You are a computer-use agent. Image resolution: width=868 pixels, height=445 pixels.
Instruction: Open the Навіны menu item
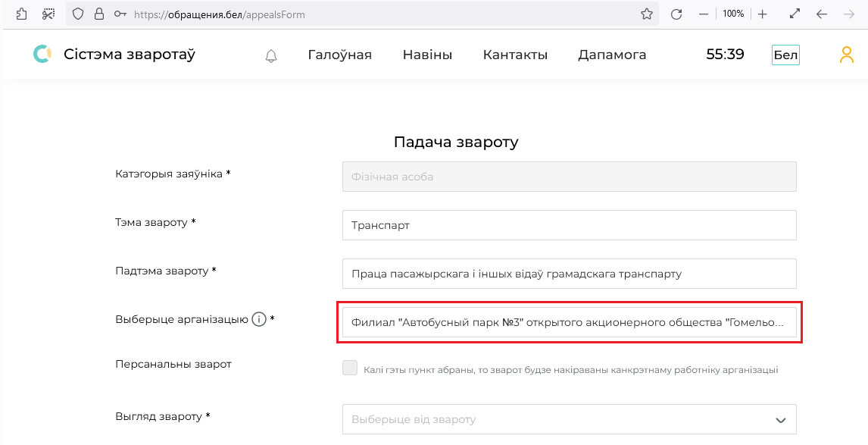point(427,55)
